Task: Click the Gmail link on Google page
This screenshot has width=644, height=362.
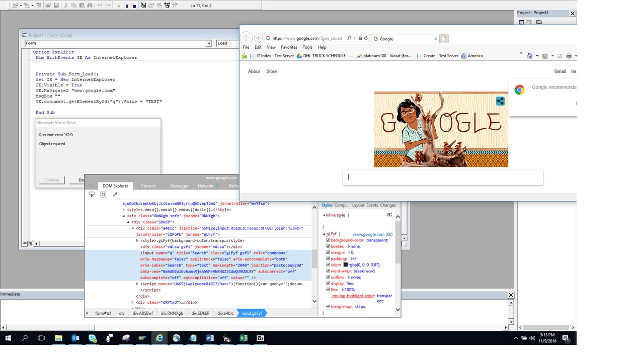Action: pos(560,71)
